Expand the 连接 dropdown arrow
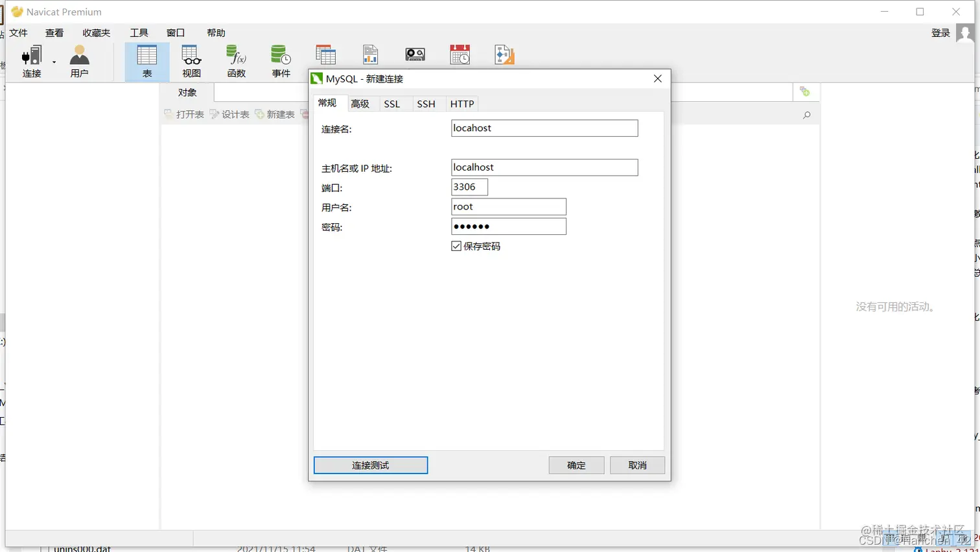 click(x=54, y=62)
